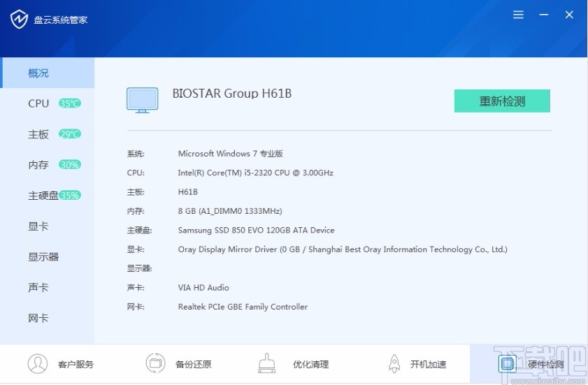This screenshot has height=385, width=588.
Task: Select the 概况 overview tab
Action: [48, 73]
